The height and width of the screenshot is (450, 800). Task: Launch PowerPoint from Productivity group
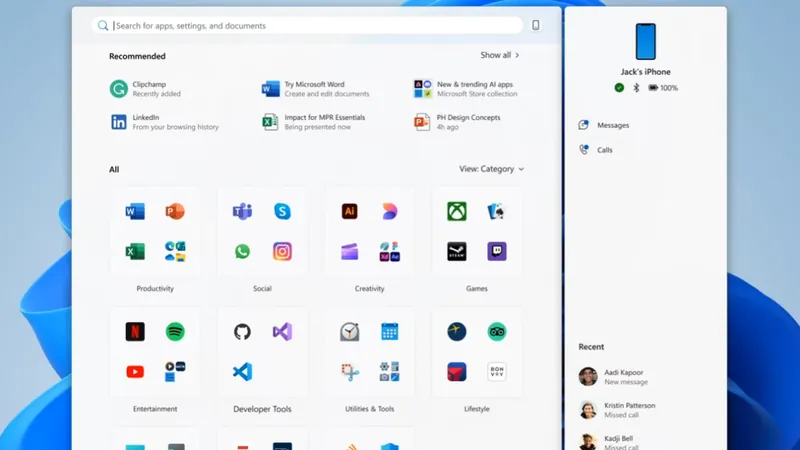[x=175, y=211]
